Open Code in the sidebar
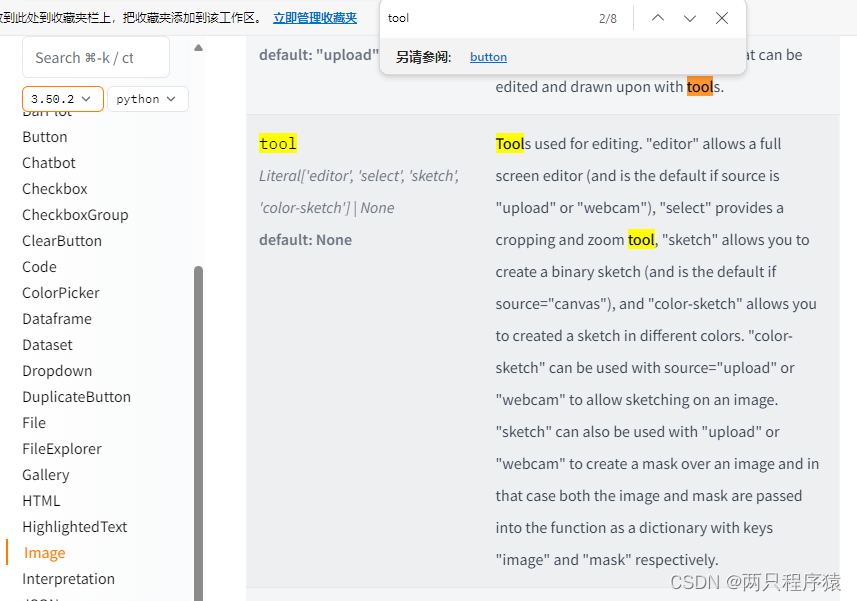857x601 pixels. pos(39,267)
